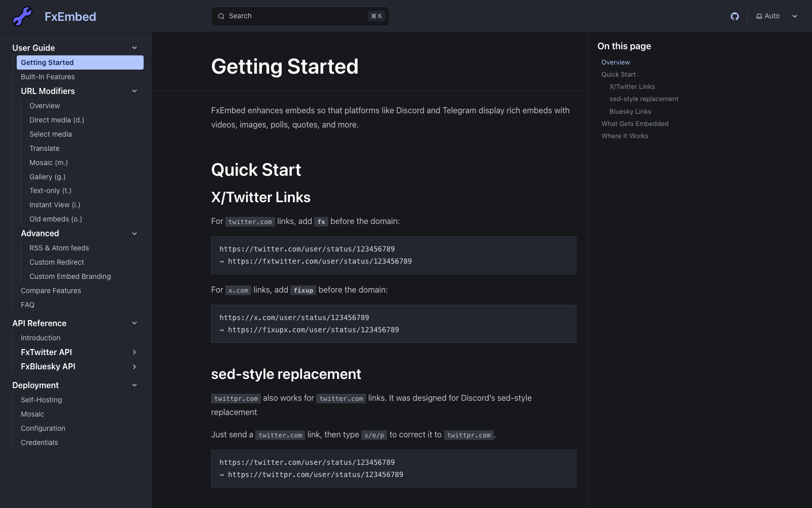Click the inline code "fixup"

pos(303,290)
